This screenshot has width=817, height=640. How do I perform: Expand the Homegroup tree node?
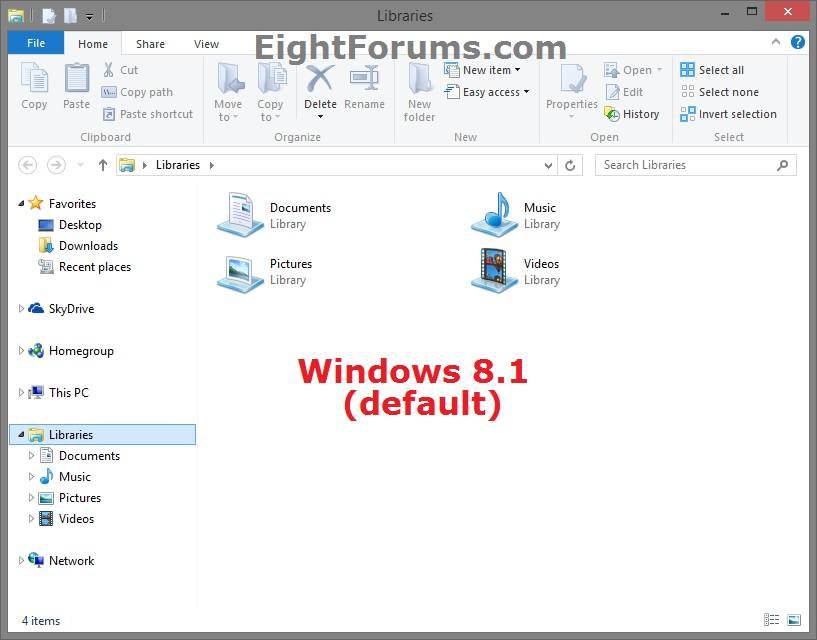tap(21, 351)
